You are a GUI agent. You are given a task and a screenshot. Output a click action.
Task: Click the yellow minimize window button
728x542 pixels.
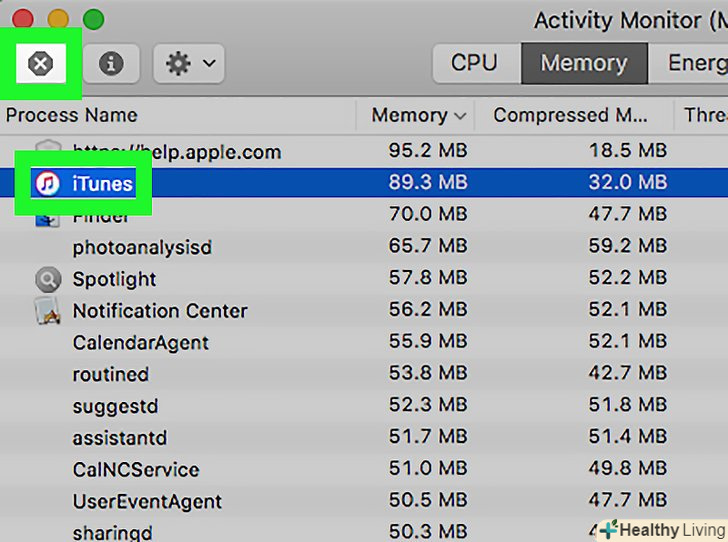[x=58, y=19]
